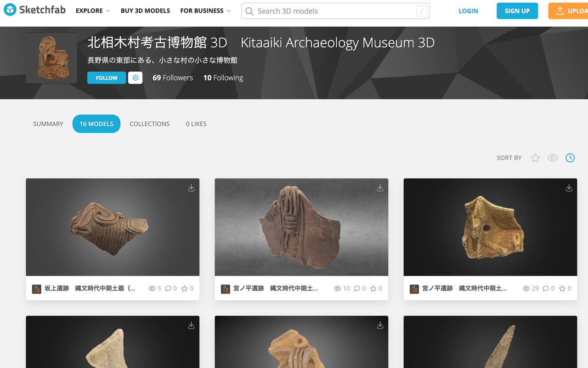The image size is (588, 368).
Task: Click the Search 3D models field
Action: (x=335, y=11)
